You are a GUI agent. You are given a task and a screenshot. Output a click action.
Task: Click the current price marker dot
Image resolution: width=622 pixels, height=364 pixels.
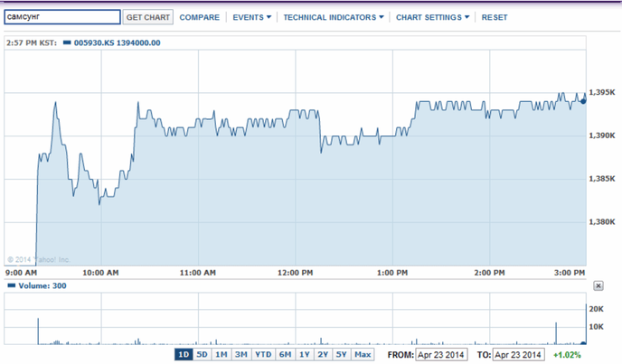(x=583, y=101)
